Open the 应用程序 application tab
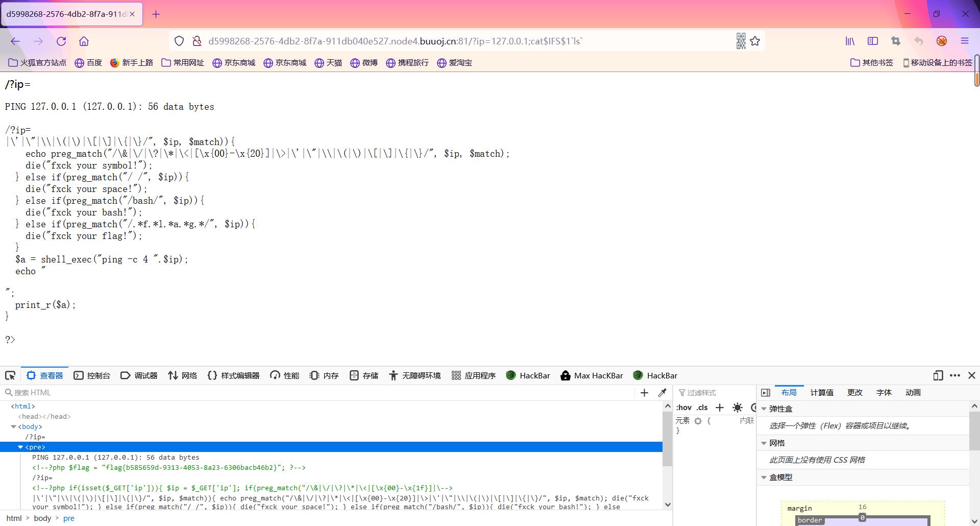This screenshot has width=980, height=526. [474, 376]
